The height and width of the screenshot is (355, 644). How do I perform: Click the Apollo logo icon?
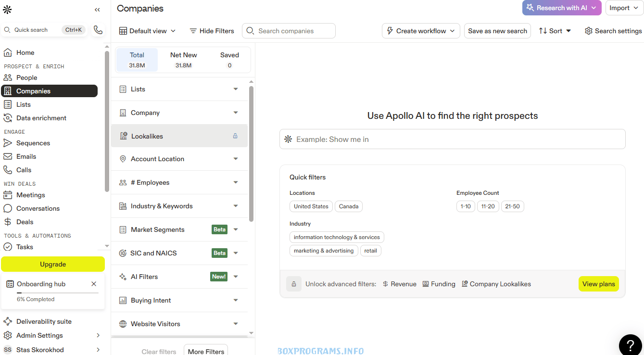[x=7, y=10]
